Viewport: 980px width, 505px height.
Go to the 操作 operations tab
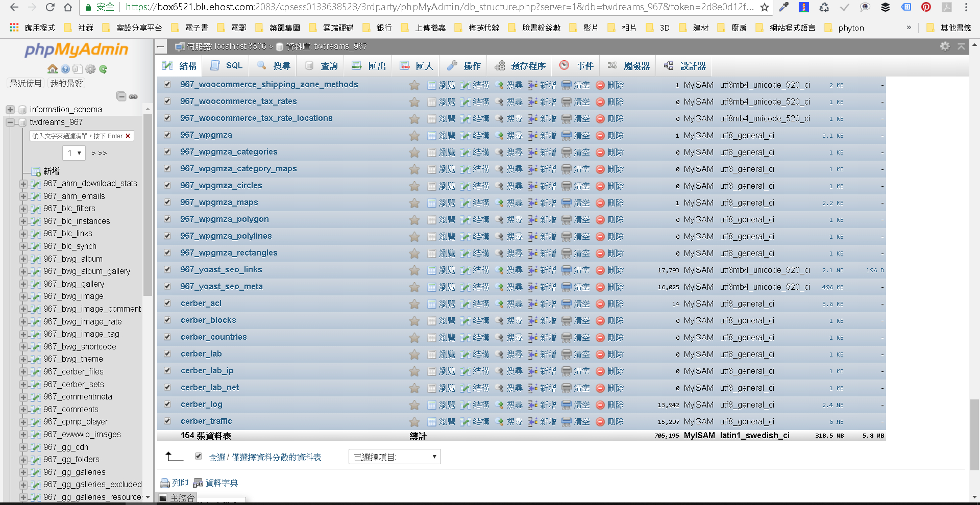coord(464,66)
